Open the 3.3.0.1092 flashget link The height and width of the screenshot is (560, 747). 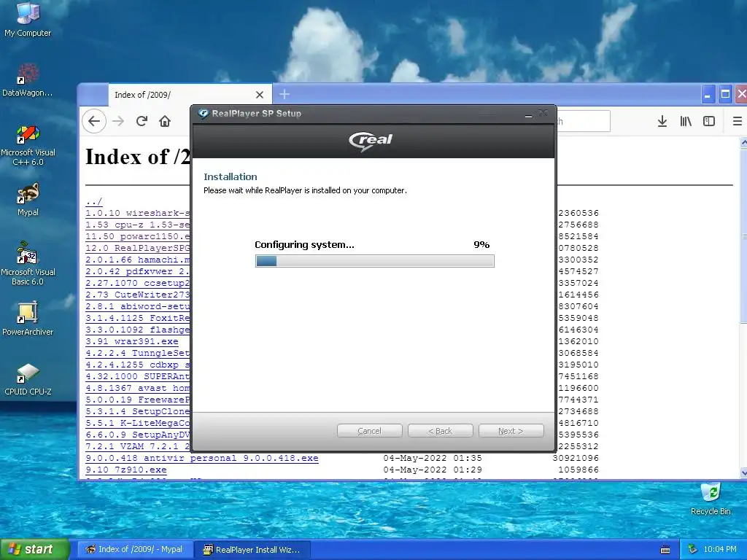coord(138,330)
